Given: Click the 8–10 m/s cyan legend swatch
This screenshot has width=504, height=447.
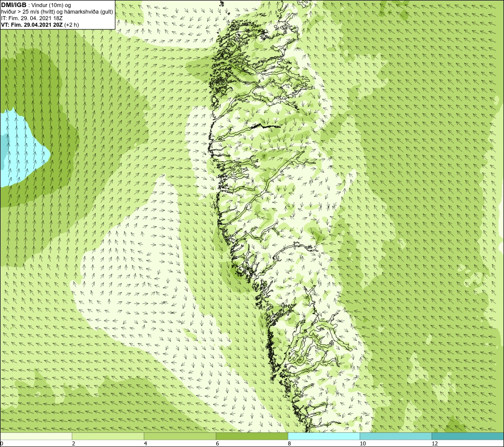Looking at the screenshot, I should (x=324, y=436).
